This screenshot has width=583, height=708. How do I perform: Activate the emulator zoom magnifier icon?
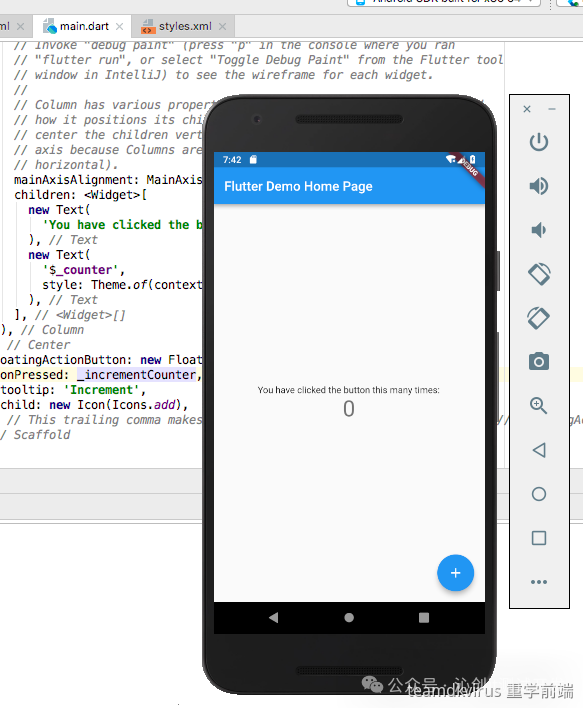539,405
